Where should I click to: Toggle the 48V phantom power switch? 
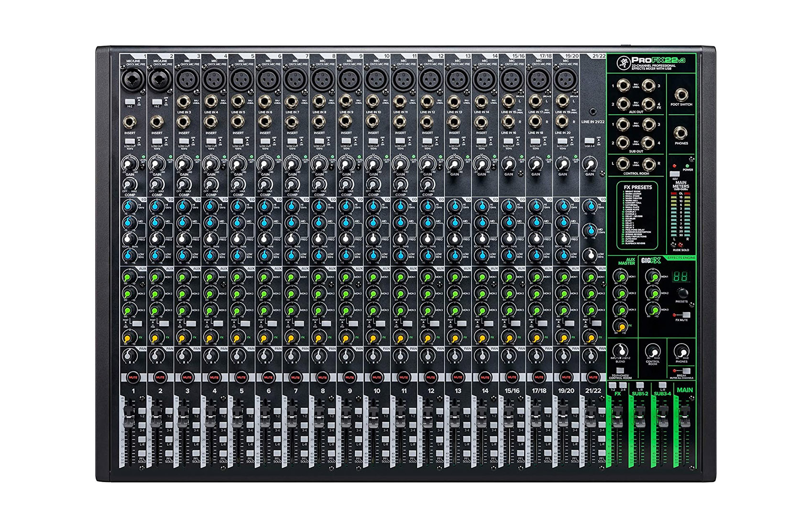coord(674,174)
